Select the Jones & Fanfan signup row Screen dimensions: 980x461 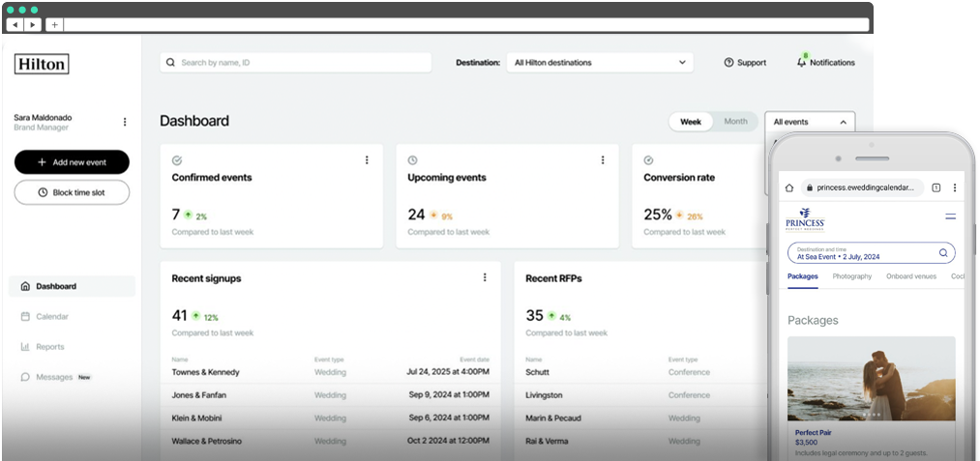331,395
